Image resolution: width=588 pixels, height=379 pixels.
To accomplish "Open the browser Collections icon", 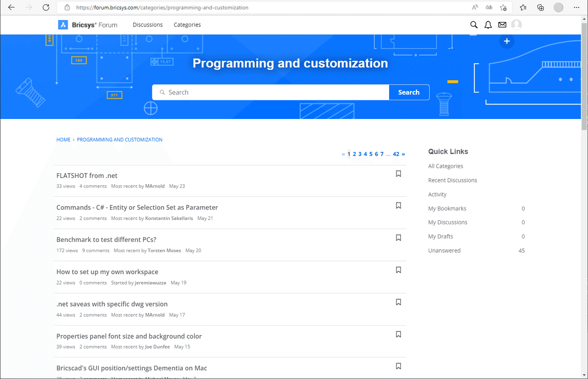I will click(x=540, y=7).
